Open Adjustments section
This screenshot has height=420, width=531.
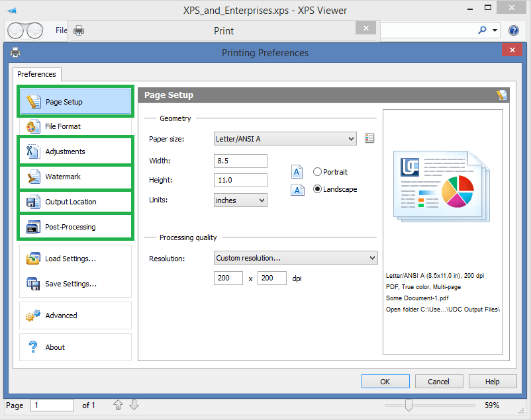point(75,151)
